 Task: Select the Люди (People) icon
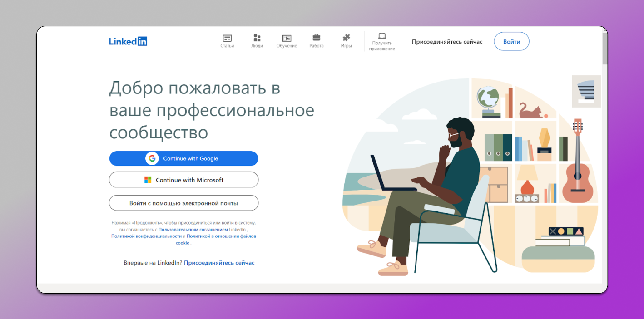click(x=257, y=38)
